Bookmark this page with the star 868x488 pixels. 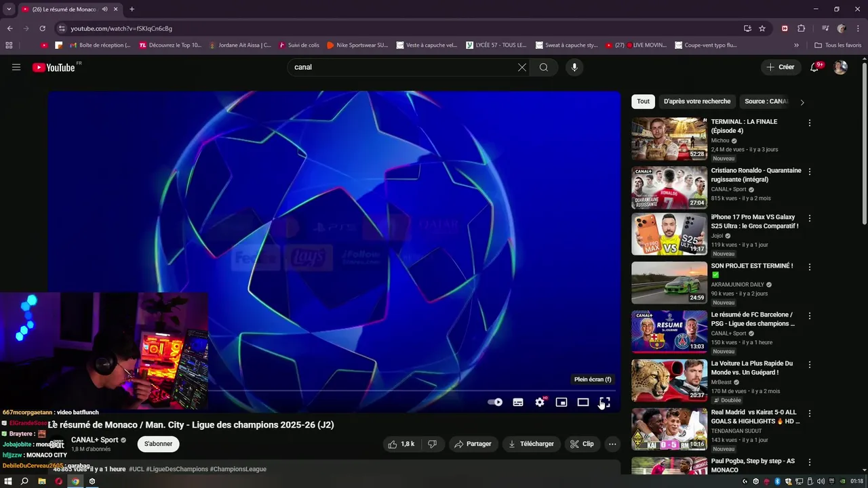pyautogui.click(x=762, y=28)
